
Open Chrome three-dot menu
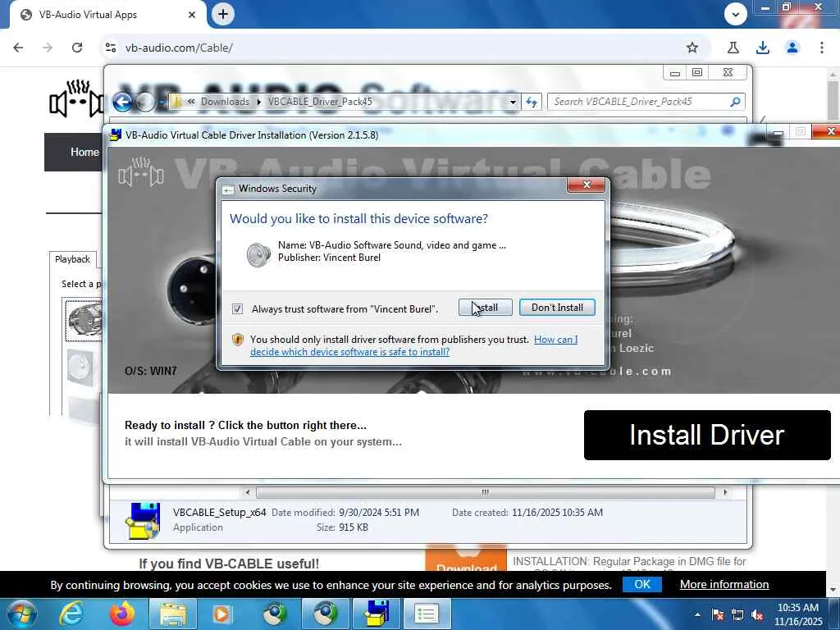[x=822, y=48]
